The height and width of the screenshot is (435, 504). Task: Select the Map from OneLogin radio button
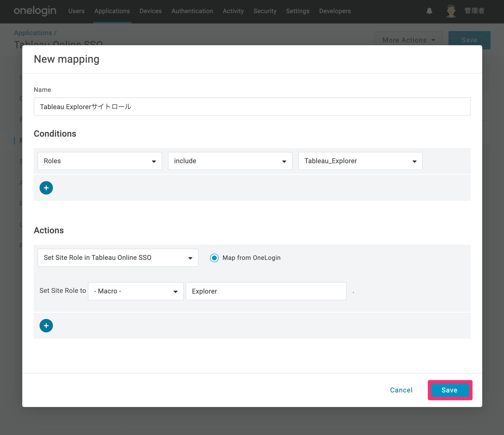[214, 258]
